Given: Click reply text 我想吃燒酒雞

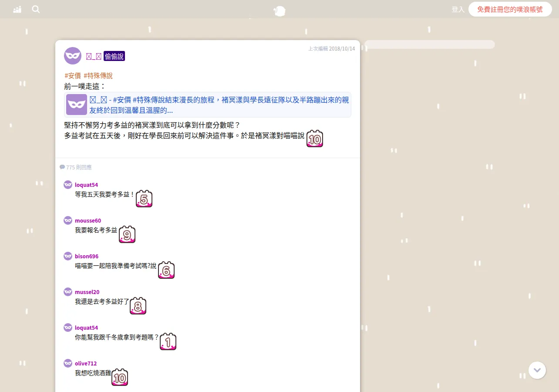Looking at the screenshot, I should click(x=93, y=373).
